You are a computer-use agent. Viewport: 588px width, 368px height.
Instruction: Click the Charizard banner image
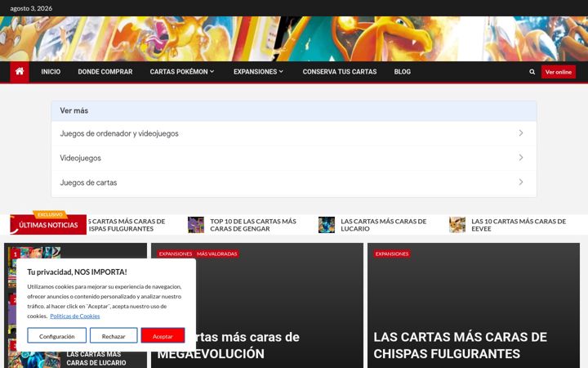pyautogui.click(x=294, y=38)
